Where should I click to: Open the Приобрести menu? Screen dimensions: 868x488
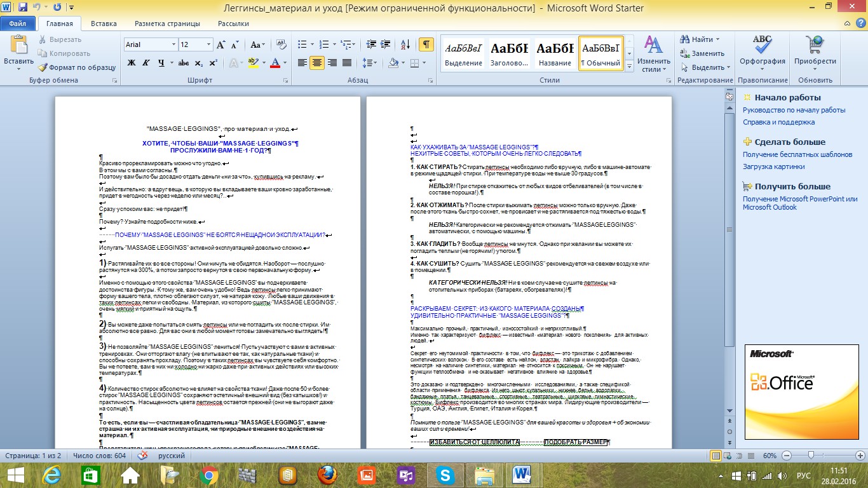pos(815,54)
